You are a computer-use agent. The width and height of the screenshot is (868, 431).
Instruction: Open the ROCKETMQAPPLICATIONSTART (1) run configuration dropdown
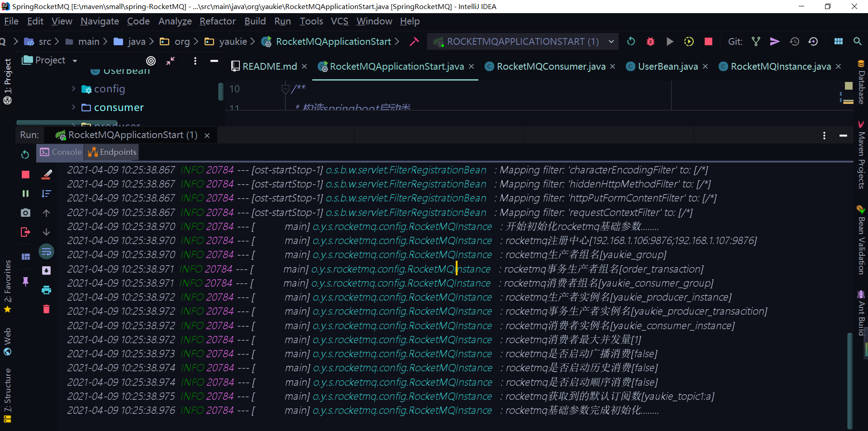point(523,42)
